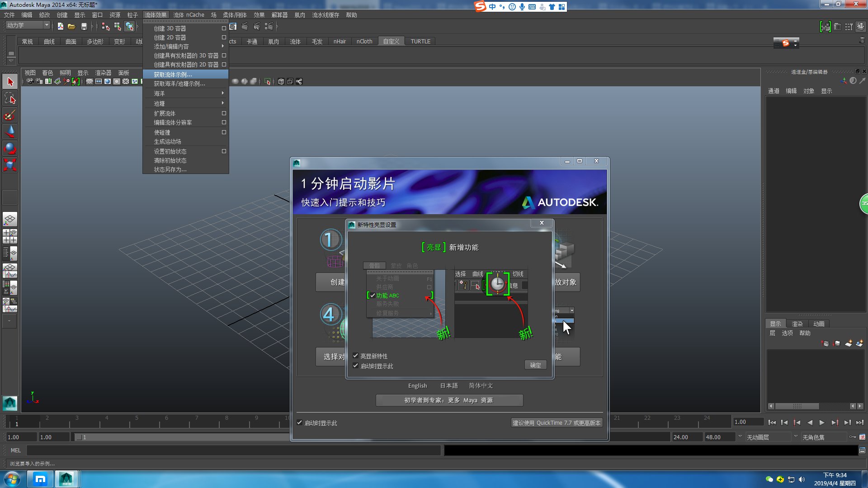
Task: Choose 获取海洋/池塘示例 menu entry
Action: click(x=179, y=84)
